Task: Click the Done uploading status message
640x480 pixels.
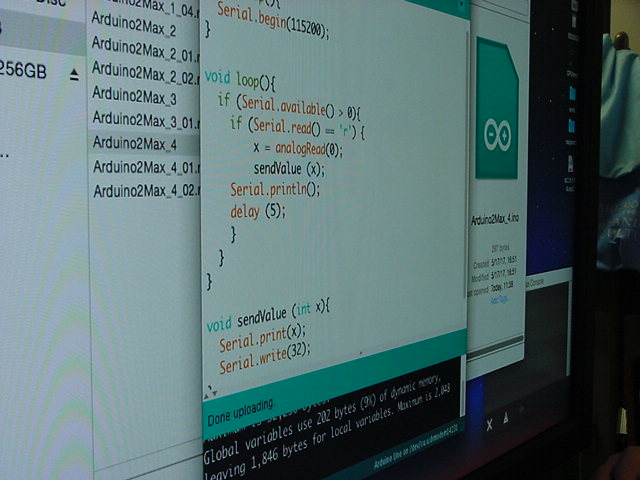Action: tap(240, 413)
